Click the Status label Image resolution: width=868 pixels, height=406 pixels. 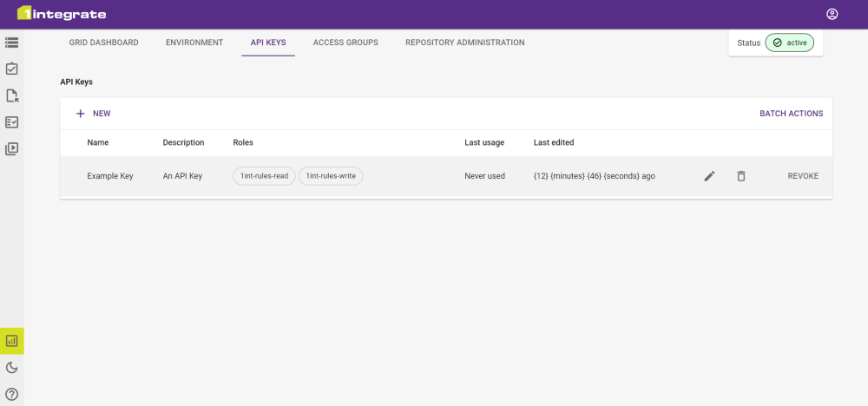[x=749, y=43]
